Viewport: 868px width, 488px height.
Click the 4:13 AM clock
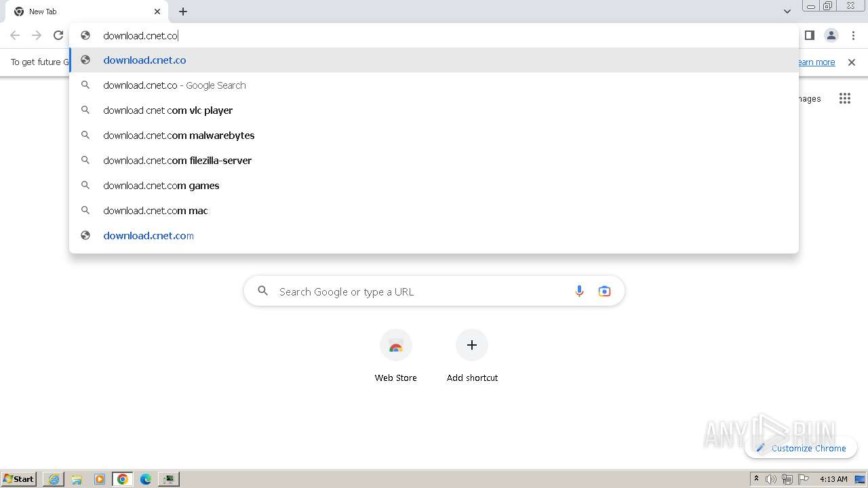click(x=833, y=479)
